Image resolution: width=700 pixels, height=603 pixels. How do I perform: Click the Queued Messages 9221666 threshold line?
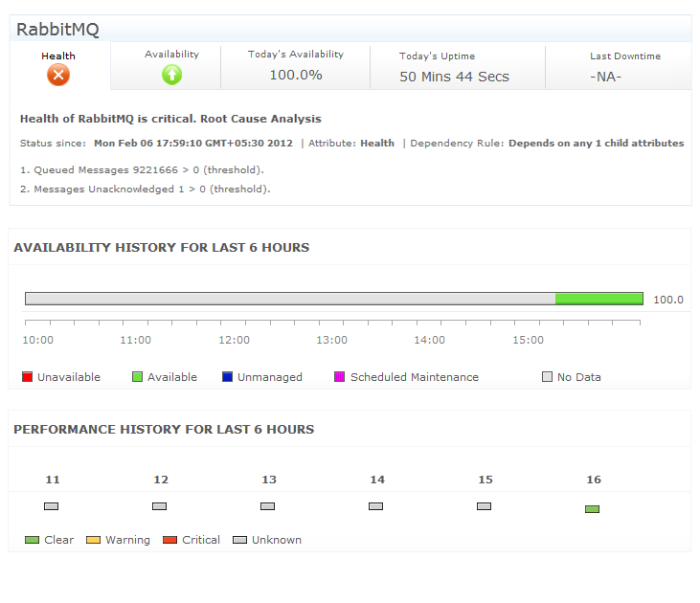click(x=142, y=170)
